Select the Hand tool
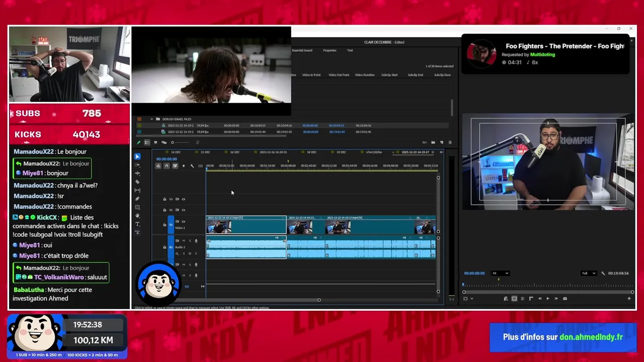This screenshot has width=644, height=362. pyautogui.click(x=137, y=216)
